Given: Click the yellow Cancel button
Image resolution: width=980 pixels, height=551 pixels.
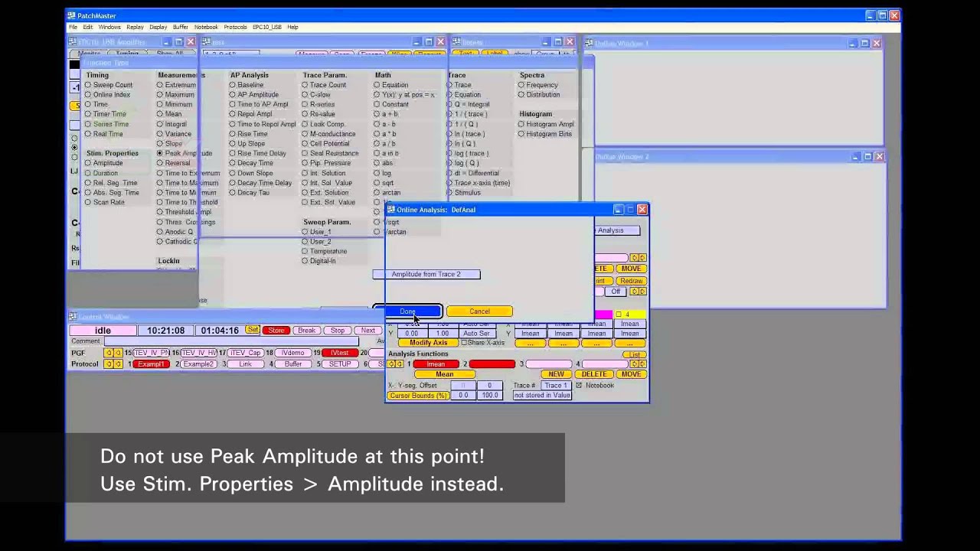Looking at the screenshot, I should coord(479,311).
